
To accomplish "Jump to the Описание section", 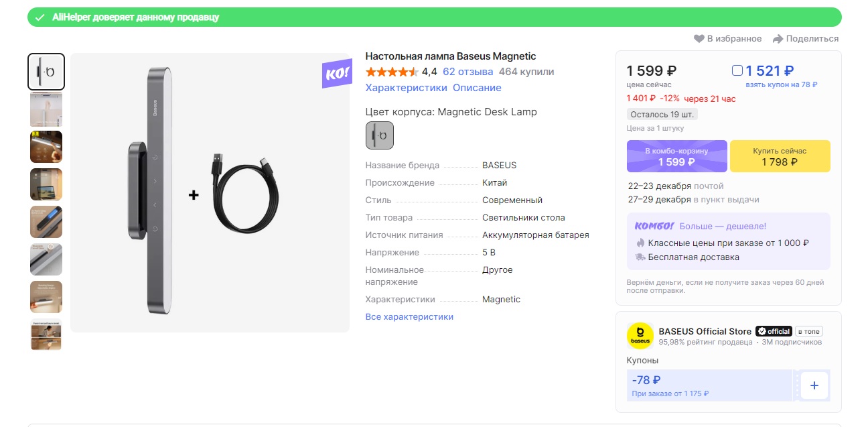I will [477, 88].
